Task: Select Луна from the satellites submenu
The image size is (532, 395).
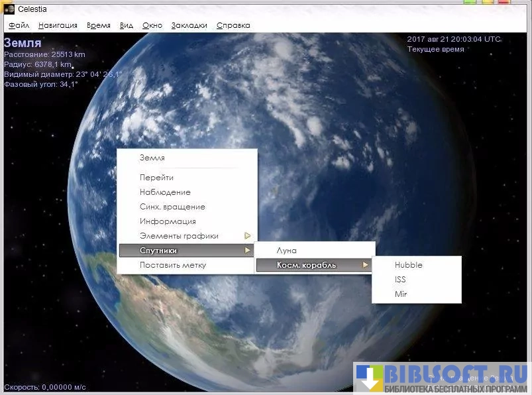Action: tap(286, 251)
